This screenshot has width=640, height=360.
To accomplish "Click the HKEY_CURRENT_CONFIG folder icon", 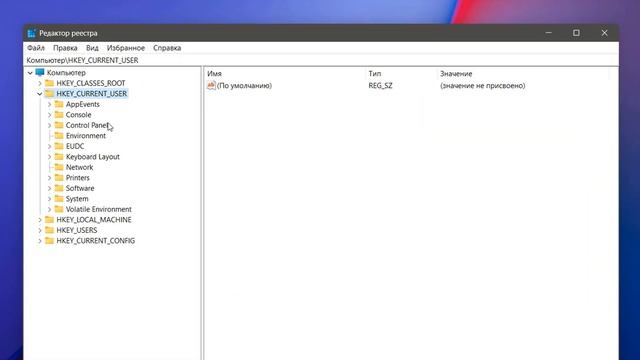I will [x=49, y=240].
